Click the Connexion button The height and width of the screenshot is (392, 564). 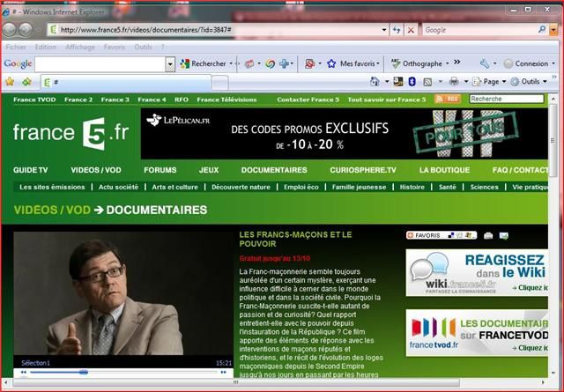(x=527, y=63)
